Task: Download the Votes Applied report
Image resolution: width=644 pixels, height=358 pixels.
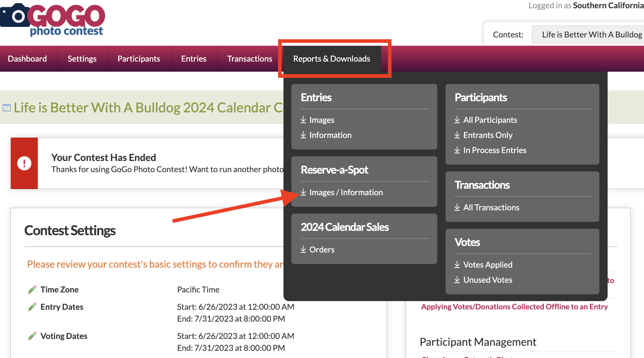Action: pyautogui.click(x=488, y=265)
